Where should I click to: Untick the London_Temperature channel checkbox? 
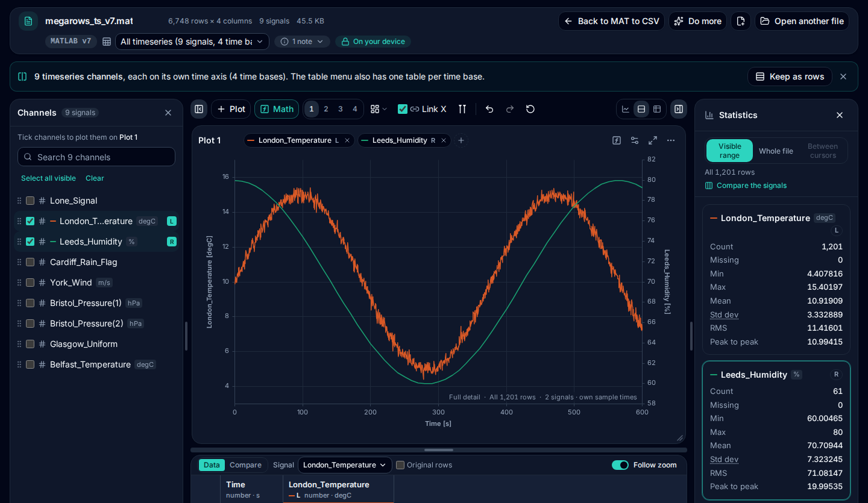click(x=30, y=221)
